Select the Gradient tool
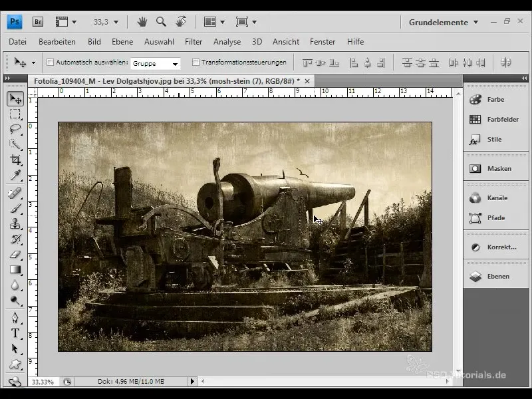This screenshot has width=532, height=399. click(x=15, y=270)
